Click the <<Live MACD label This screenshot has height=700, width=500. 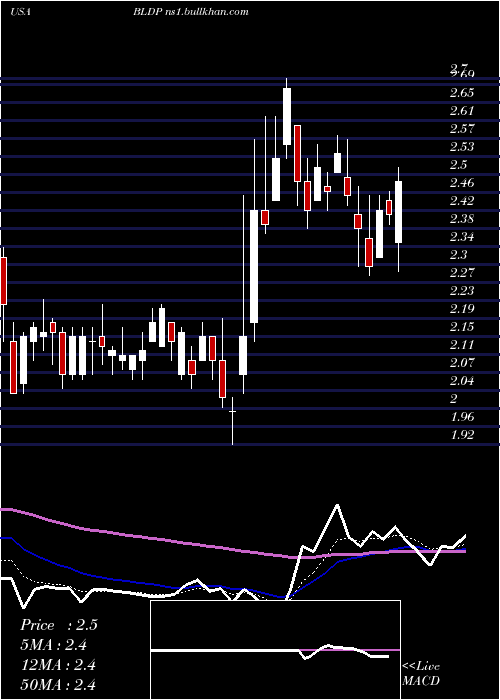(421, 673)
